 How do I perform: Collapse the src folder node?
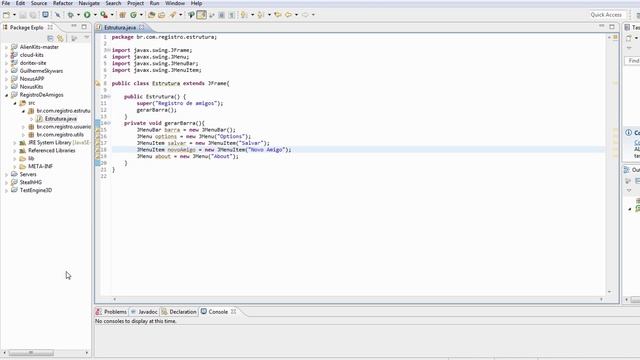point(15,103)
